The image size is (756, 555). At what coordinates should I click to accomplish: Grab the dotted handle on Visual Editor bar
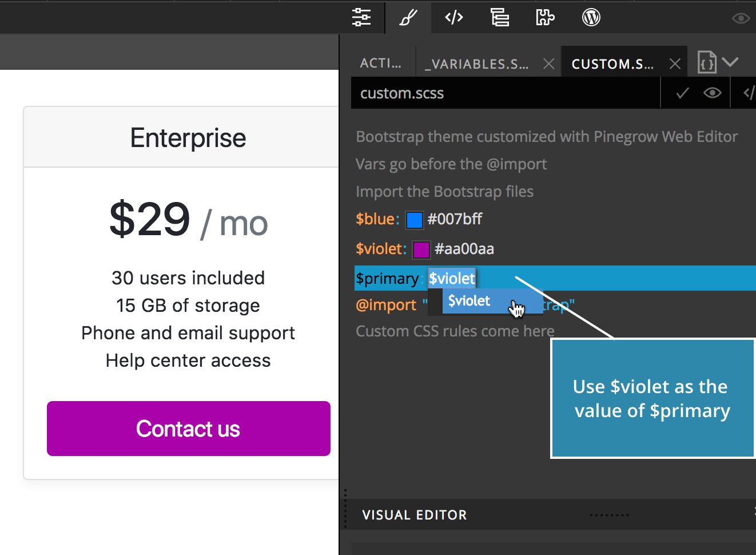click(x=609, y=516)
